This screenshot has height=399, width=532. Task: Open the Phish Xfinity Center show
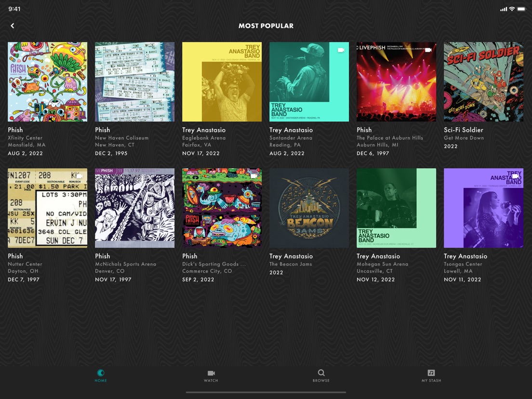pos(47,81)
